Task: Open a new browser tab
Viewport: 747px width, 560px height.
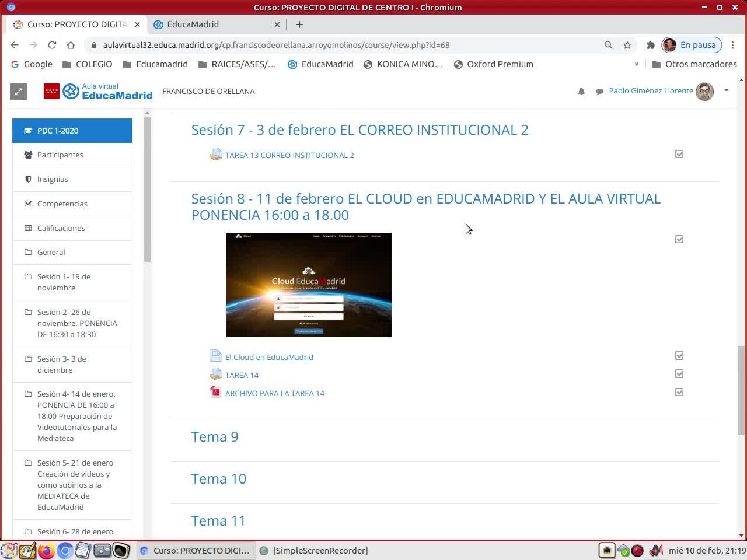Action: (299, 24)
